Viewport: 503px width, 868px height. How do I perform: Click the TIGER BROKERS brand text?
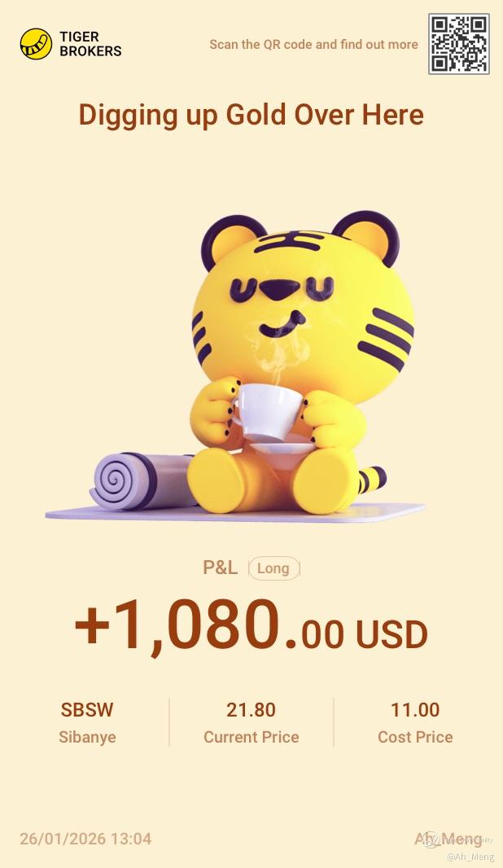click(x=90, y=44)
